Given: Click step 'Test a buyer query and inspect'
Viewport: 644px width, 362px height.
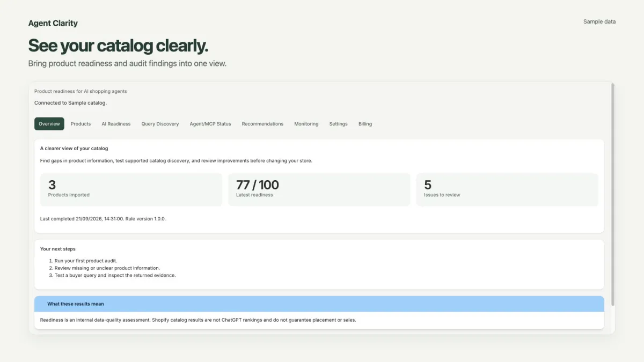Looking at the screenshot, I should tap(115, 276).
